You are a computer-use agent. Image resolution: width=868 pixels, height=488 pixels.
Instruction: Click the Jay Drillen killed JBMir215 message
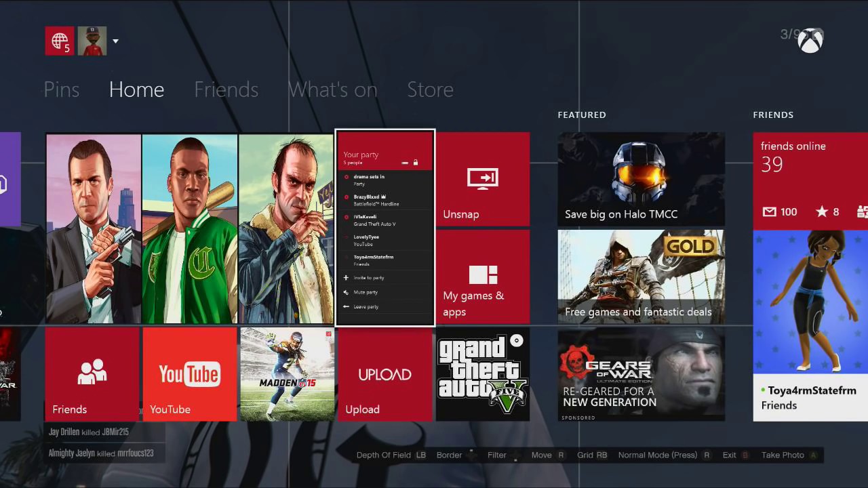89,432
